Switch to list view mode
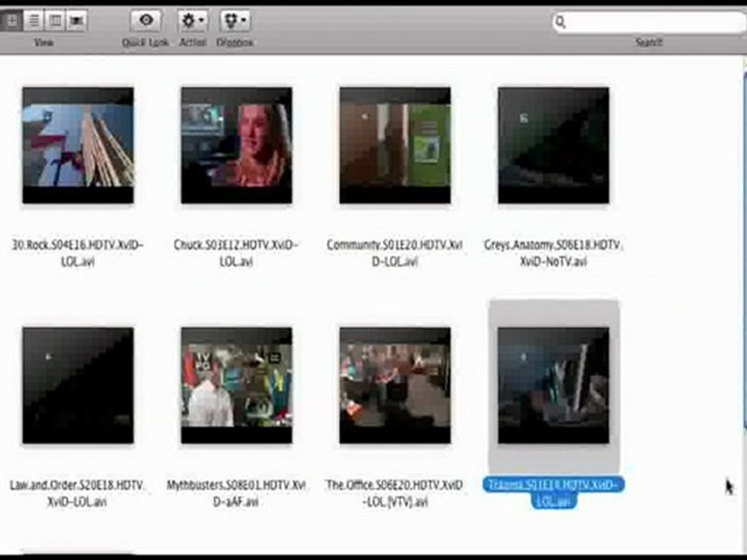 pyautogui.click(x=33, y=20)
